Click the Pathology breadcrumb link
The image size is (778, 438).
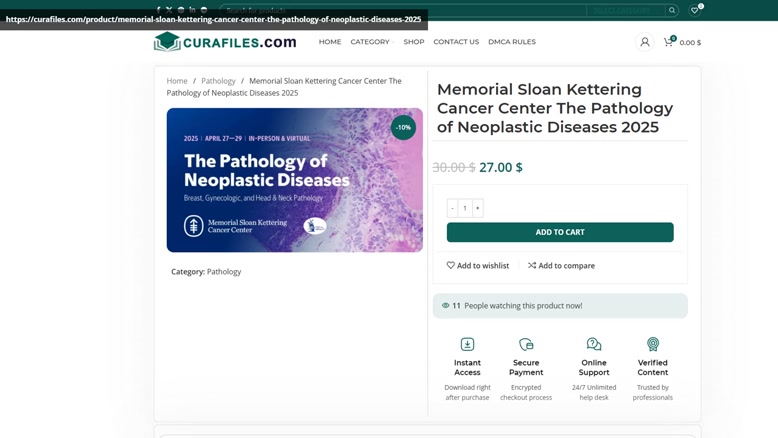pos(218,81)
